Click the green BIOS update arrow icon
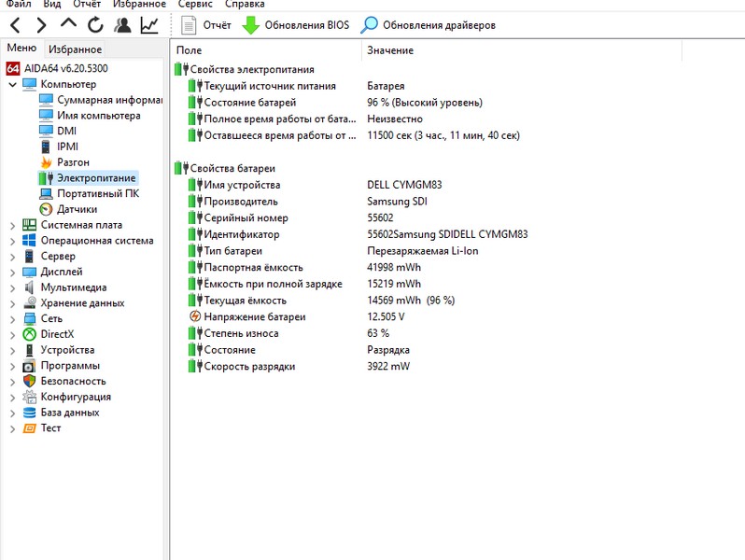This screenshot has width=745, height=560. [251, 25]
